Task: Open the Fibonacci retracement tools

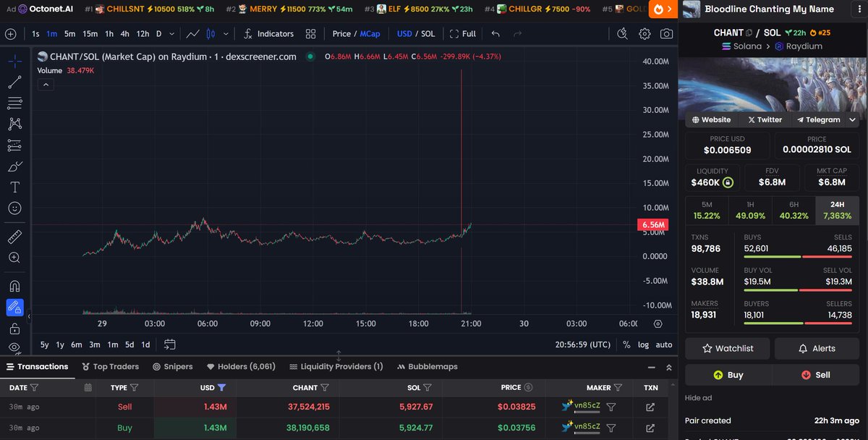Action: (x=14, y=103)
